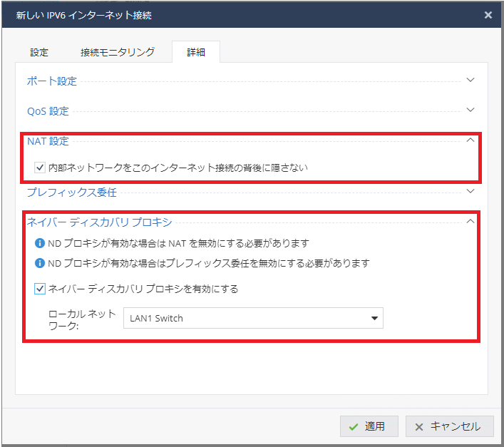Select the 詳細 tab
504x447 pixels.
tap(196, 53)
